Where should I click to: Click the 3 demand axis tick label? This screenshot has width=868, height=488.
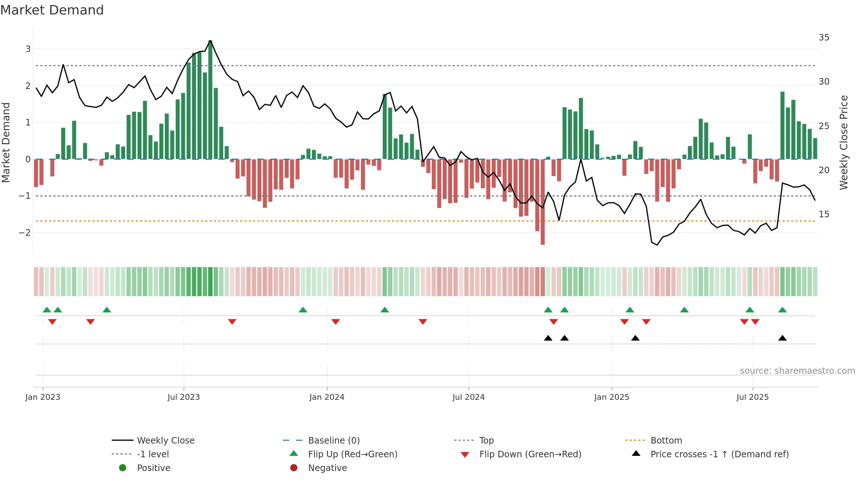click(28, 49)
